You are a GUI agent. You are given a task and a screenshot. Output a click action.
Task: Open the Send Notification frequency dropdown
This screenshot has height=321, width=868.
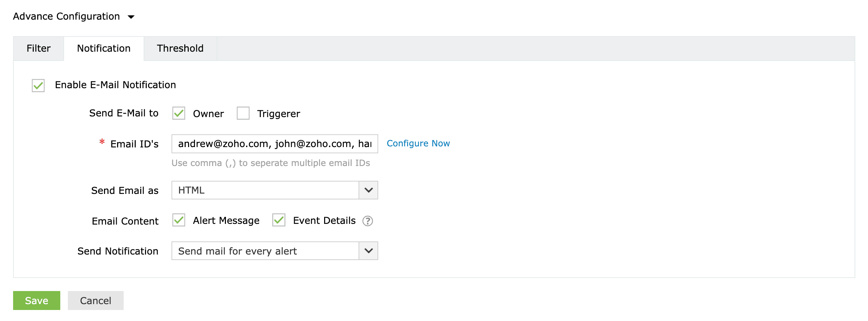click(x=368, y=251)
